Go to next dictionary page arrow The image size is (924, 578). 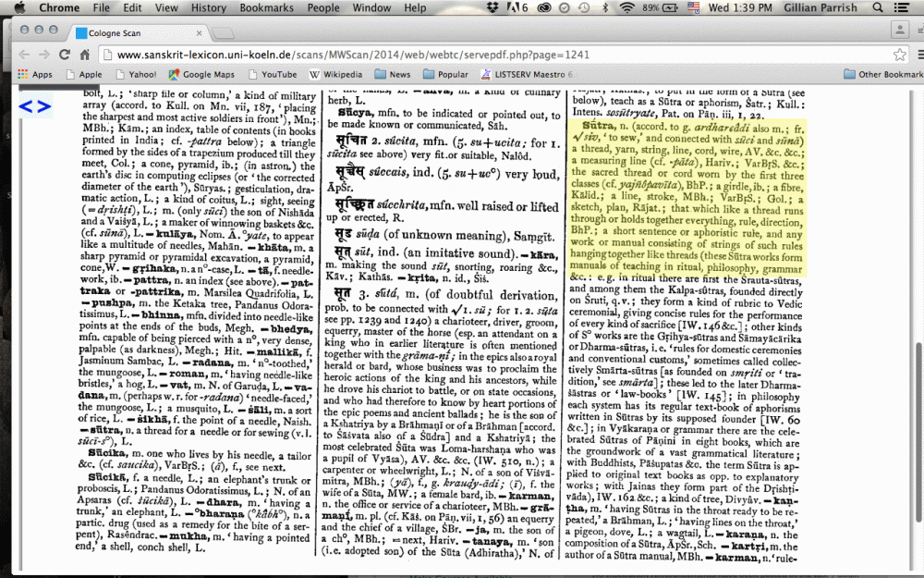click(x=43, y=106)
